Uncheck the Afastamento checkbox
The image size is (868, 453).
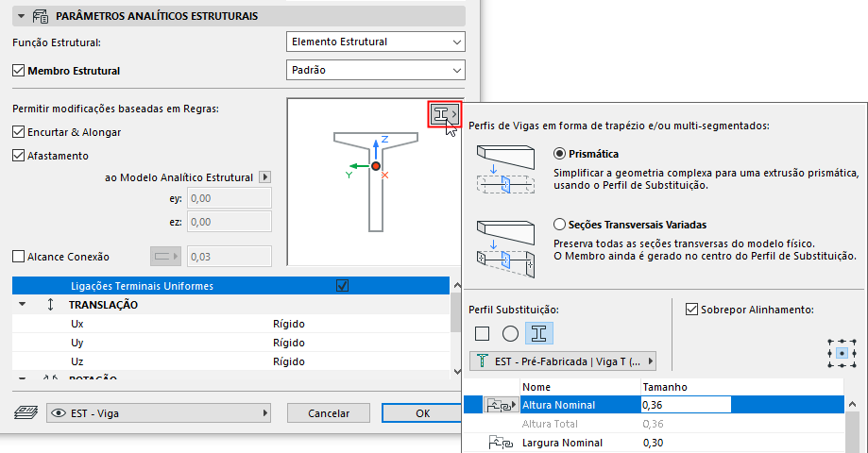click(18, 156)
